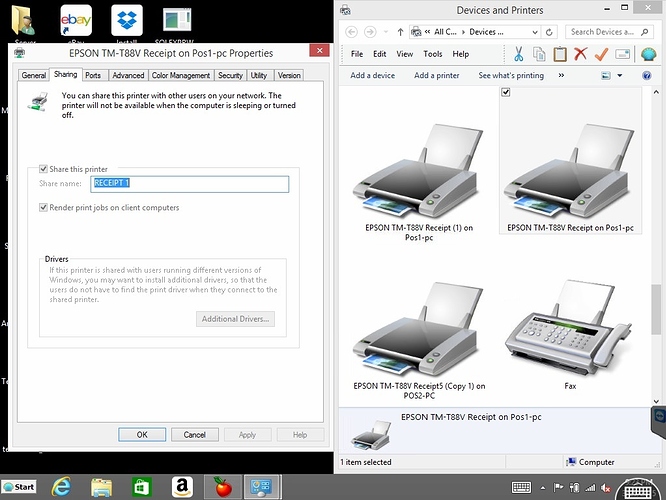Select EPSON TM-T88V Receipt (1) on Pos1-pc printer
666x500 pixels.
coord(419,183)
